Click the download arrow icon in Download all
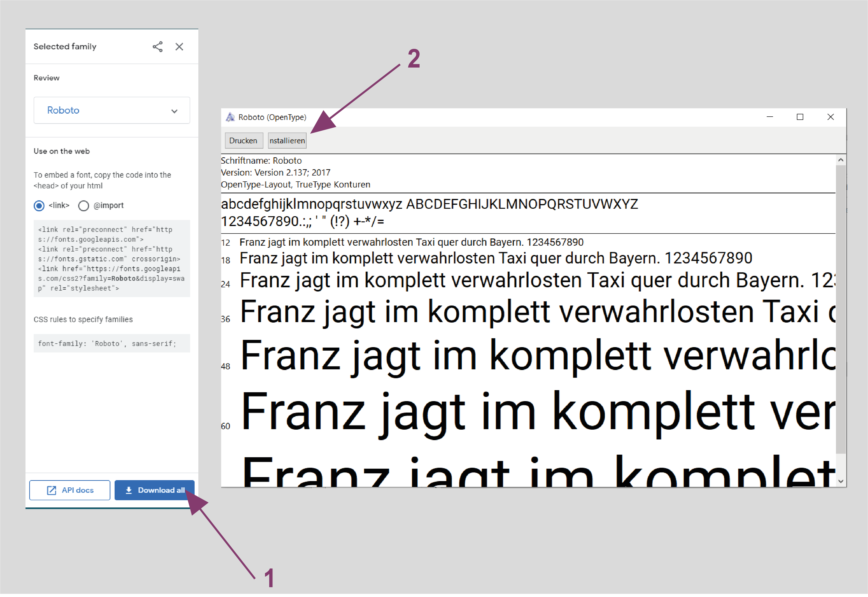 [129, 490]
